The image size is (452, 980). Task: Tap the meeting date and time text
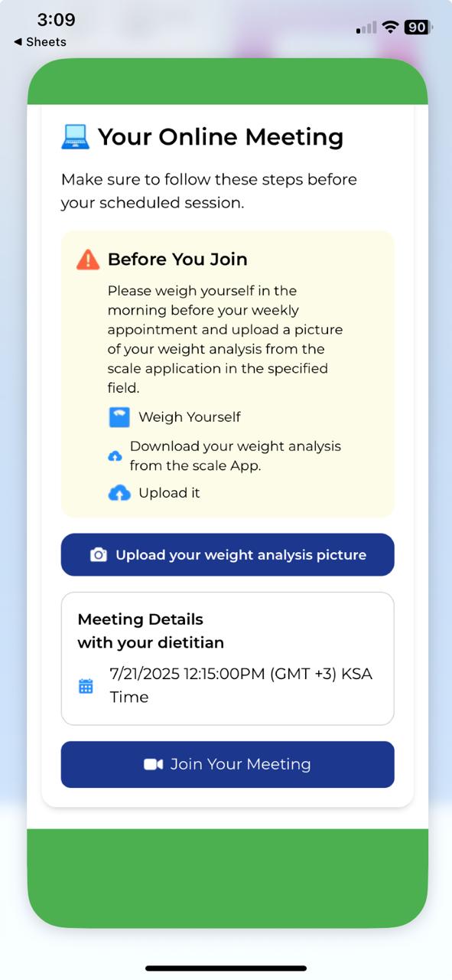[241, 685]
